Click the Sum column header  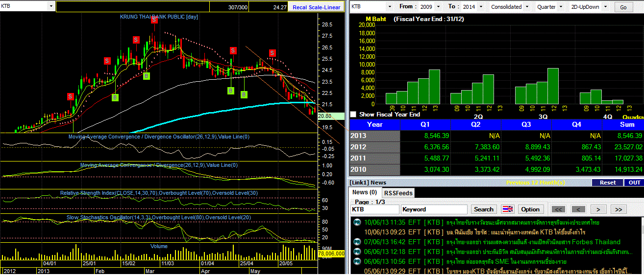(623, 124)
